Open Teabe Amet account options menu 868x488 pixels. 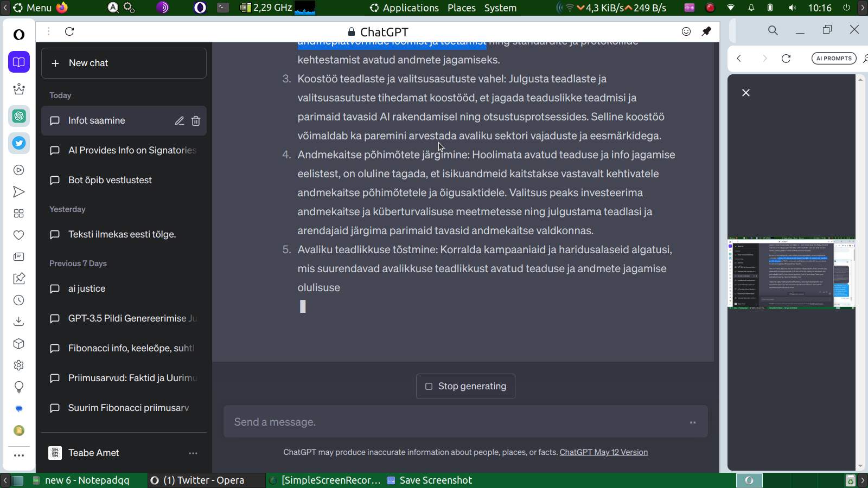193,453
